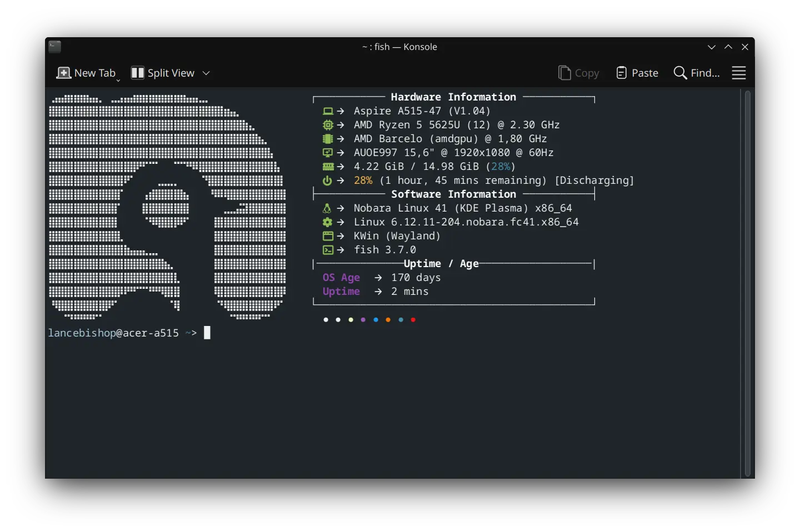Click the monitor icon beside AUOE997

click(x=328, y=153)
